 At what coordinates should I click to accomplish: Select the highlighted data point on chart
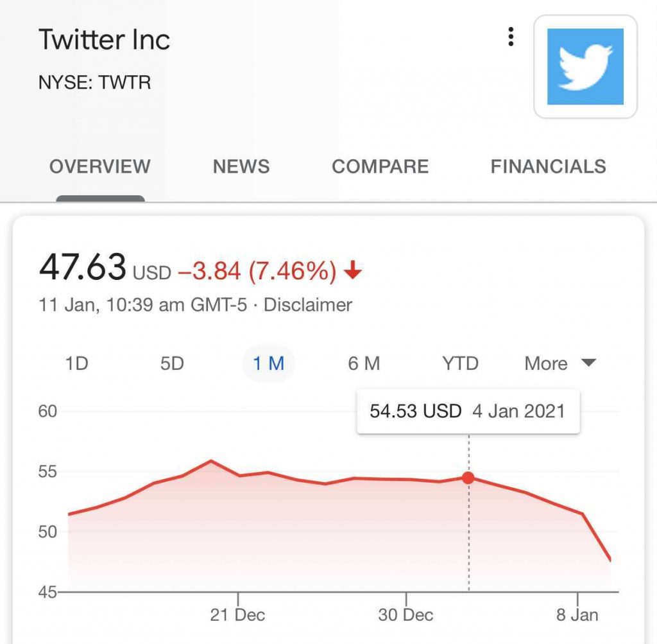click(468, 477)
